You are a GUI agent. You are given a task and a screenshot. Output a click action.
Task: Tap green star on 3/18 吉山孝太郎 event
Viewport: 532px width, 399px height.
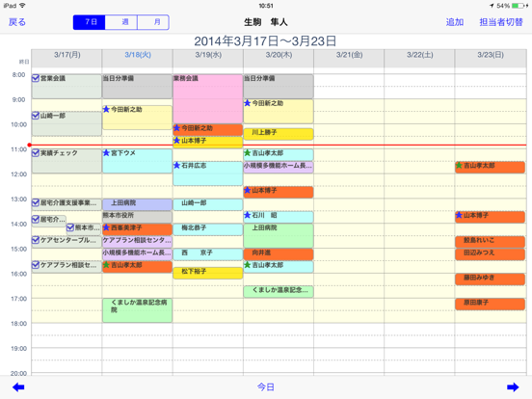(106, 265)
